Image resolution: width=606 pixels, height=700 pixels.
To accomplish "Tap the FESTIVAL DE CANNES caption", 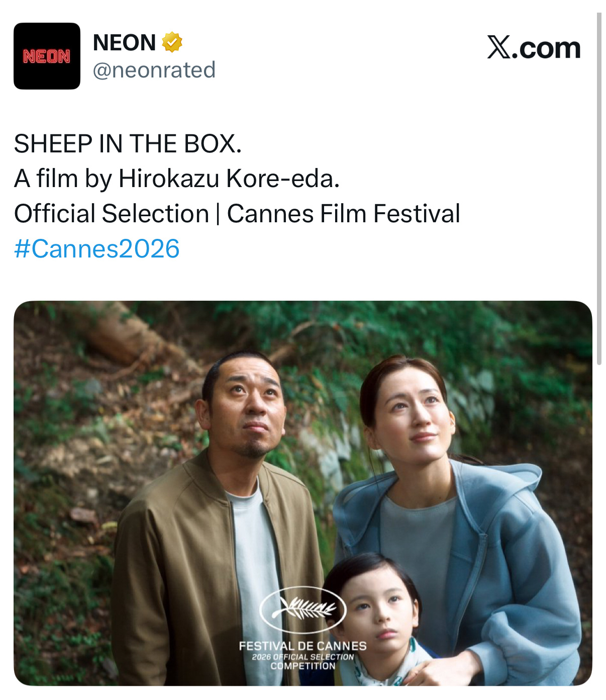I will tap(303, 646).
